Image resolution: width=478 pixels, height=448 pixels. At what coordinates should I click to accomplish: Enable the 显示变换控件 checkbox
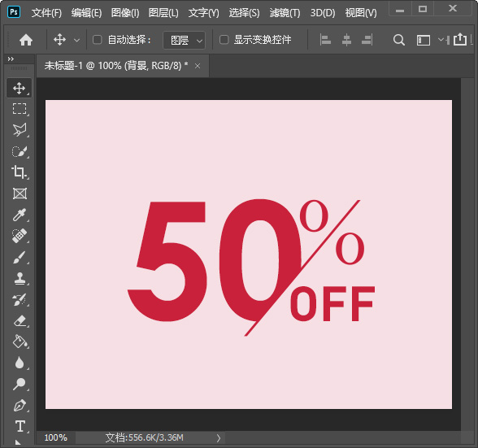pos(224,40)
